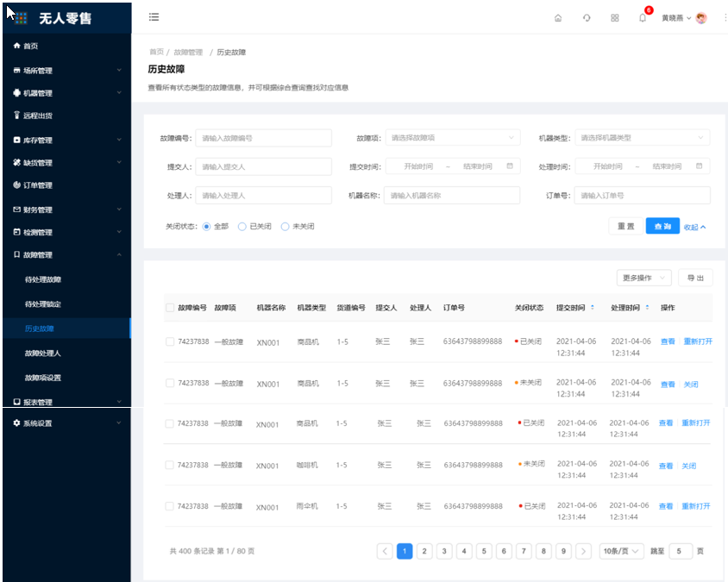Viewport: 728px width, 582px height.
Task: Check the 雨伞机 row checkbox
Action: click(169, 506)
